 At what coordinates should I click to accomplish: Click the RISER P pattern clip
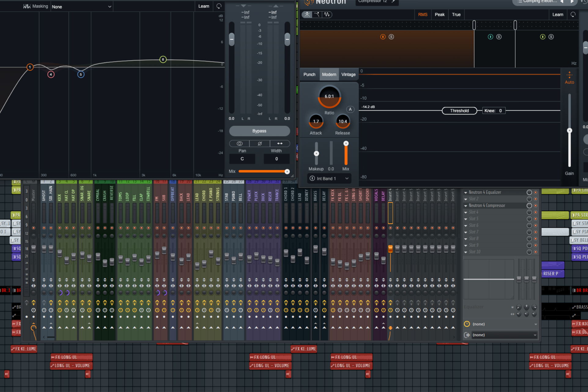[x=553, y=274]
